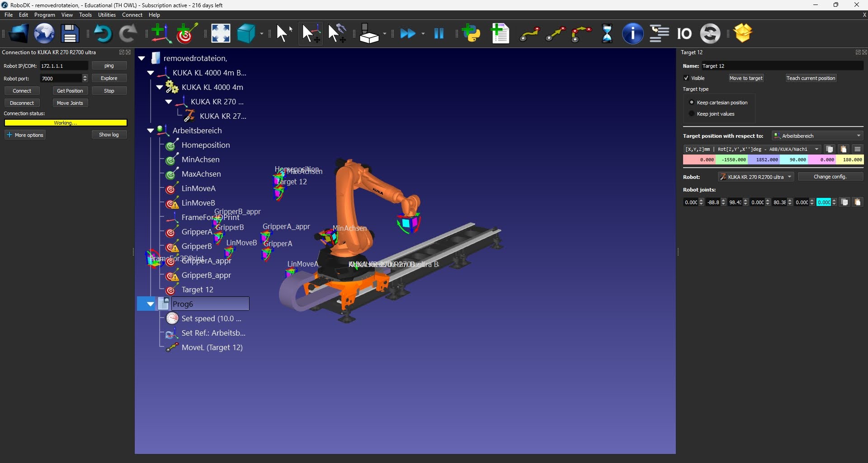Click the Save station floppy disk icon
This screenshot has height=463, width=868.
point(70,34)
